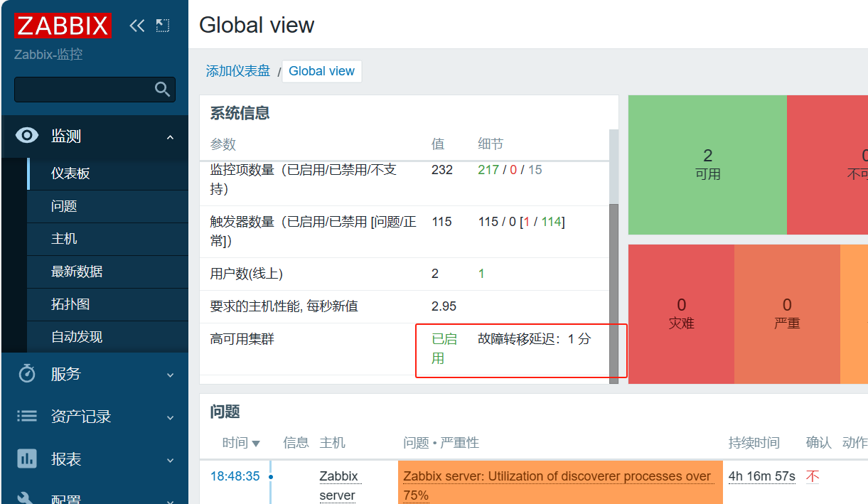Open the 仪表板 menu item

pos(107,173)
